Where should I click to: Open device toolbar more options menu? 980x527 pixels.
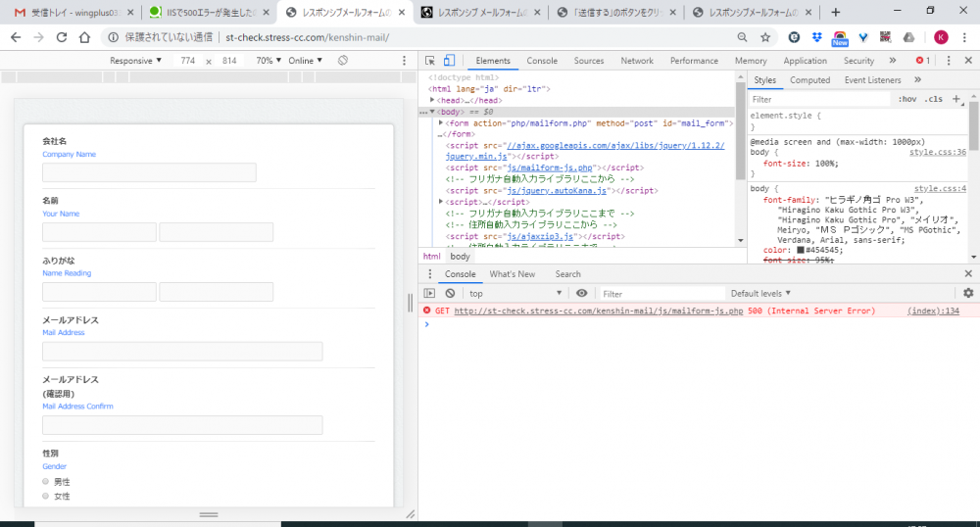pos(404,61)
